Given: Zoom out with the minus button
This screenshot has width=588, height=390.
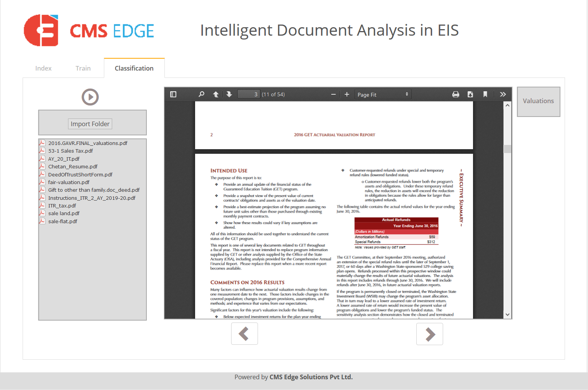Looking at the screenshot, I should click(x=333, y=94).
